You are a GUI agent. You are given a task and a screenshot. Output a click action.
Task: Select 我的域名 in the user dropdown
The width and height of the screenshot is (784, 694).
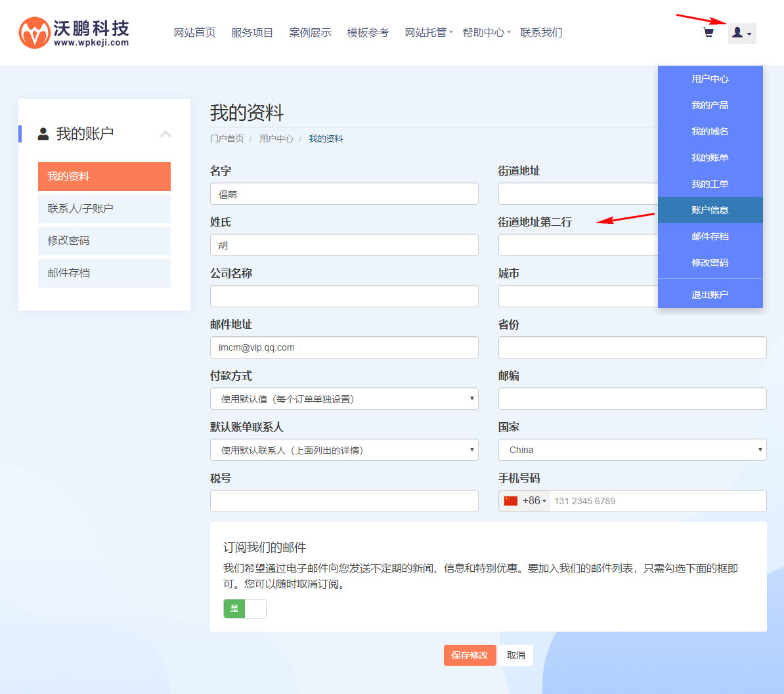[x=710, y=131]
